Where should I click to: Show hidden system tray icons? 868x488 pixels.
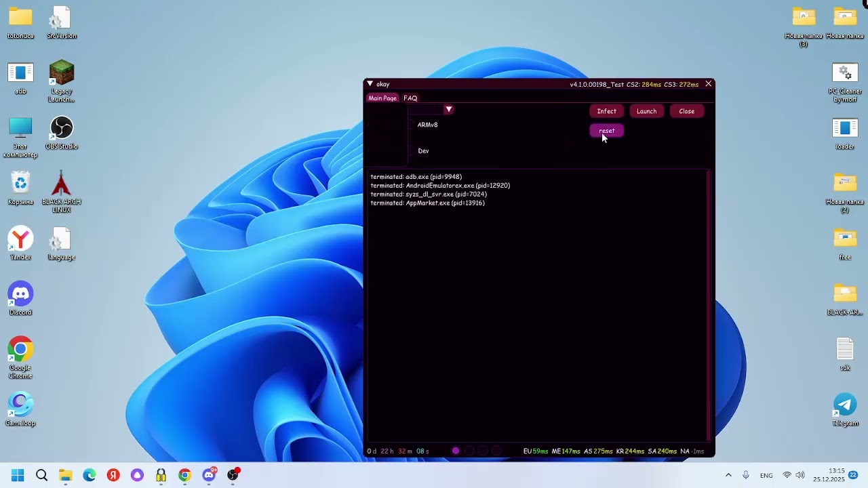tap(728, 475)
